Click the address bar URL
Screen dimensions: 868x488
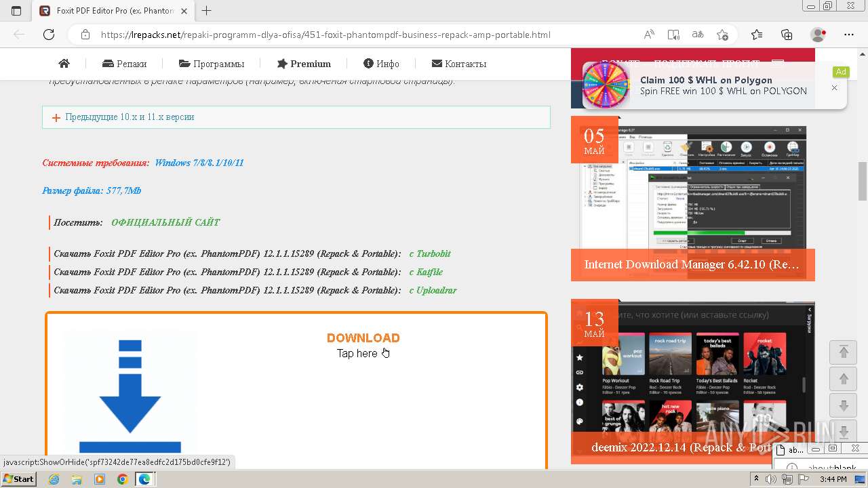click(325, 35)
